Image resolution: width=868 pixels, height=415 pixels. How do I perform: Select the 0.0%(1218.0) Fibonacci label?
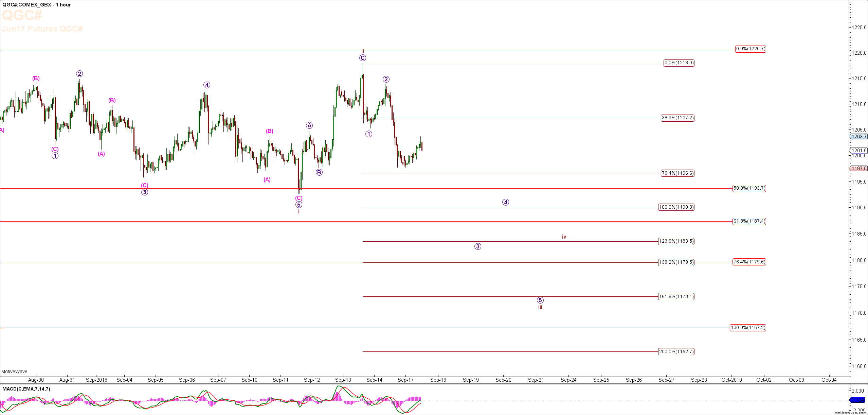pos(679,63)
